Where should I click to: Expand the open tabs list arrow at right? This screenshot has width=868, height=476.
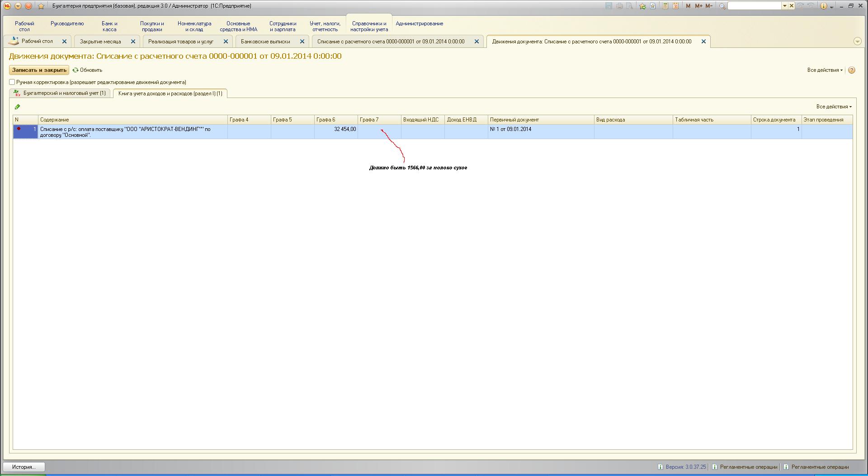point(857,41)
